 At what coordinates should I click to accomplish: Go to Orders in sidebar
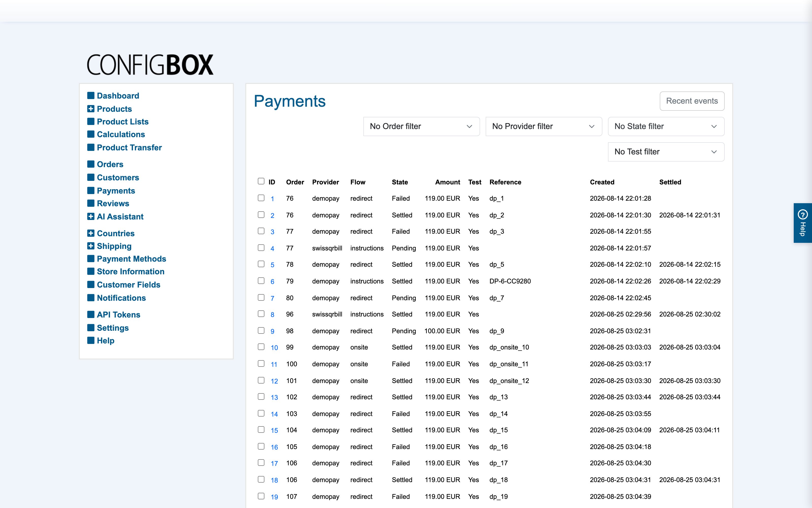pos(110,164)
